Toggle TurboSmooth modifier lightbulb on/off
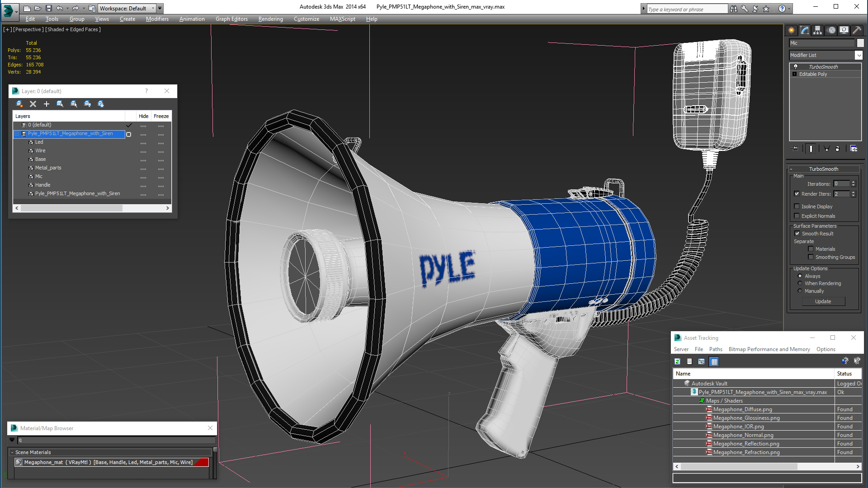868x488 pixels. pos(796,67)
